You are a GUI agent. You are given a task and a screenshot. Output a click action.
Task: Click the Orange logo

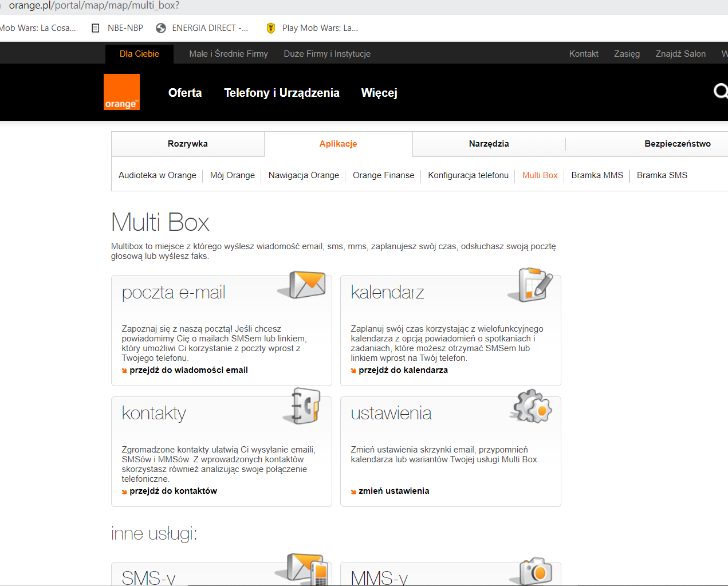pyautogui.click(x=121, y=92)
